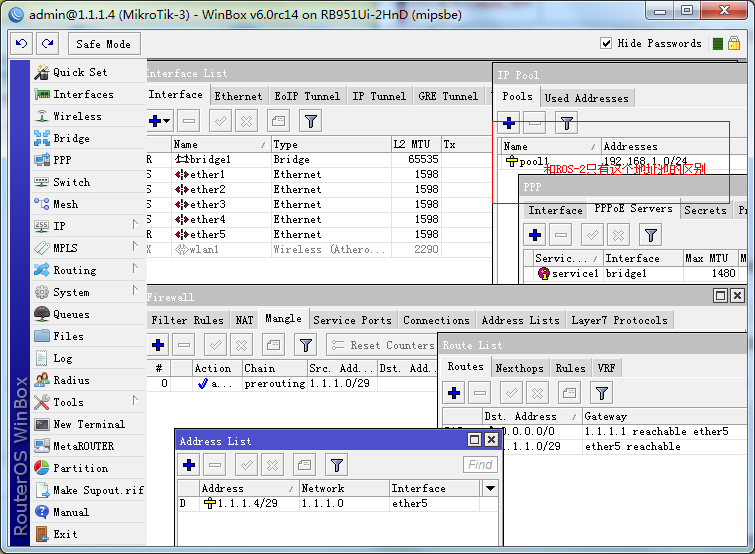
Task: Switch to GRE Tunnel tab
Action: point(448,96)
